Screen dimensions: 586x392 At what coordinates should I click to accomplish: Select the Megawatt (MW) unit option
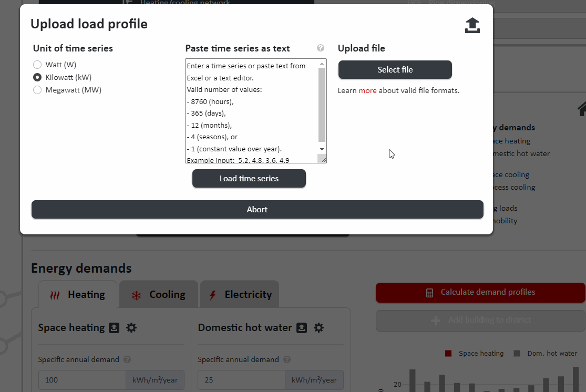[x=37, y=89]
